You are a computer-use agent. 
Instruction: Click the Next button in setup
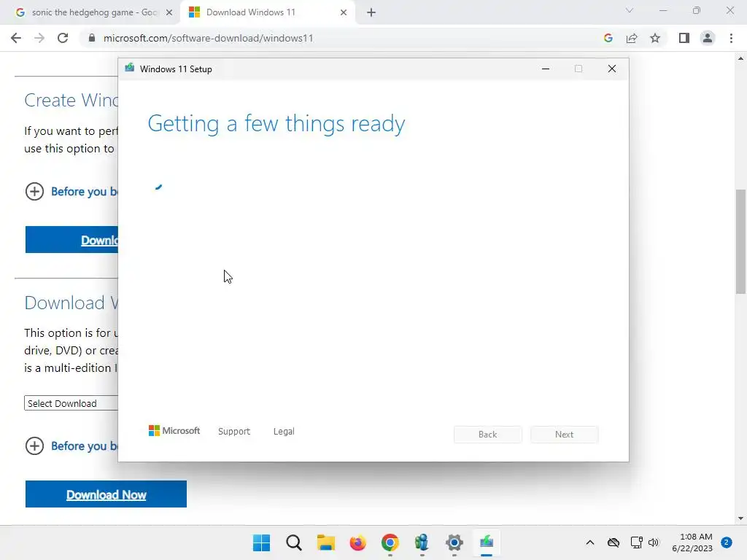pos(564,435)
